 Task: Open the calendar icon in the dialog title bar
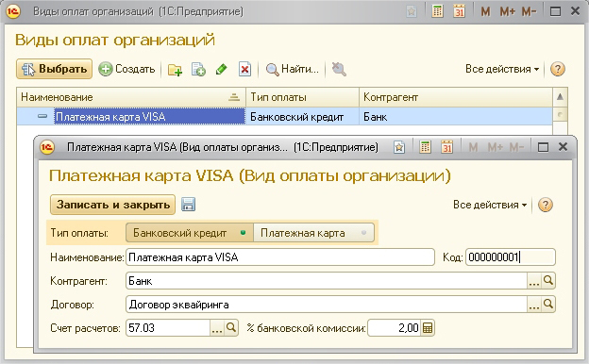[446, 147]
